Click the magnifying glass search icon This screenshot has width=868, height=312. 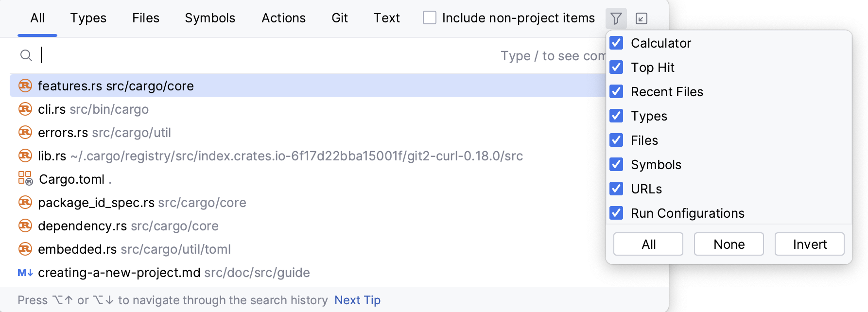[x=26, y=55]
